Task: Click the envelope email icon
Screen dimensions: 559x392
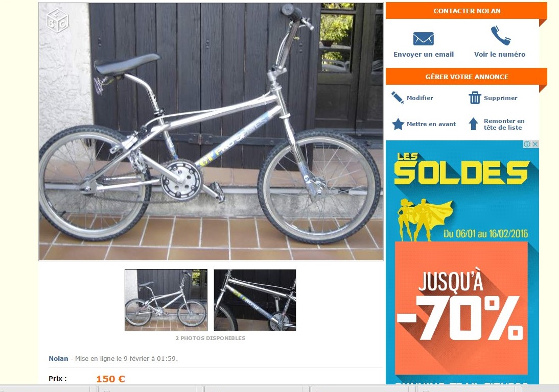Action: click(423, 39)
